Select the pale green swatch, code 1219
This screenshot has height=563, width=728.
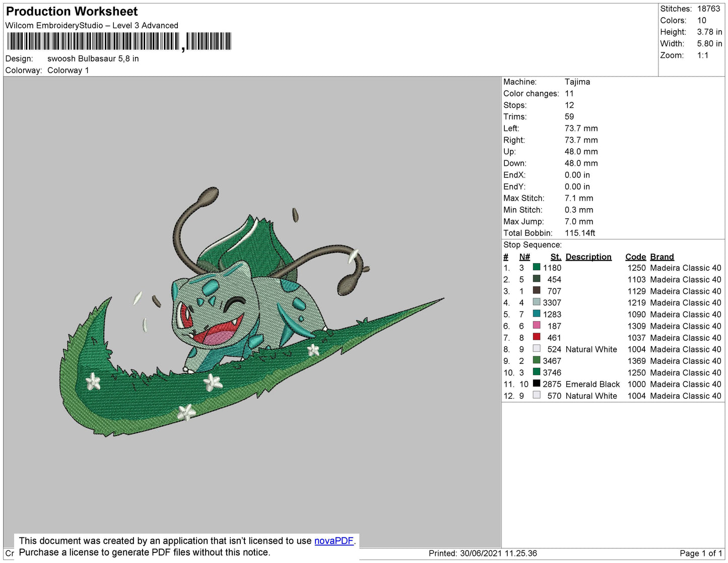pos(537,302)
